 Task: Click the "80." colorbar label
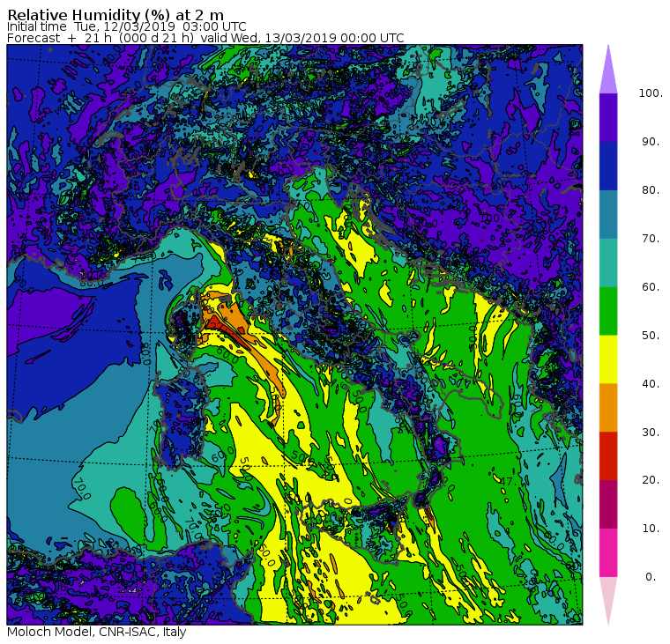click(651, 189)
